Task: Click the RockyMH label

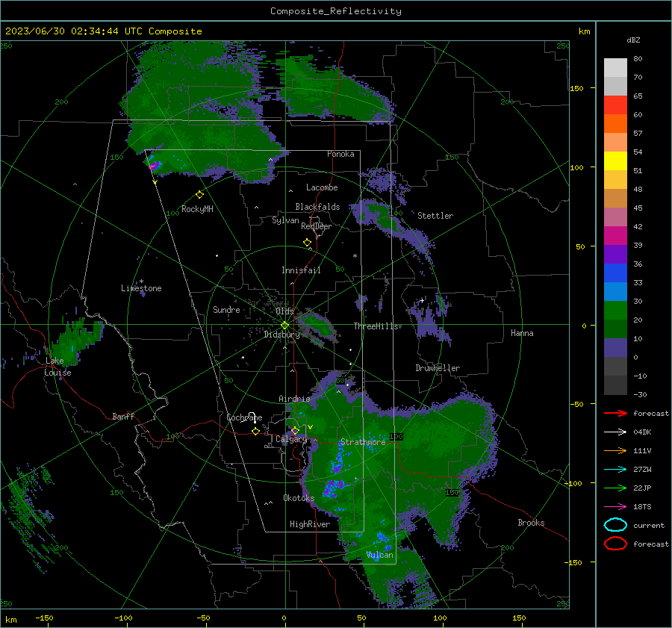Action: coord(197,209)
